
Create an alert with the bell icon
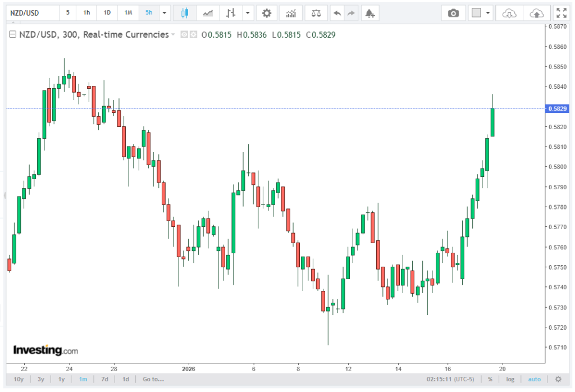coord(369,12)
